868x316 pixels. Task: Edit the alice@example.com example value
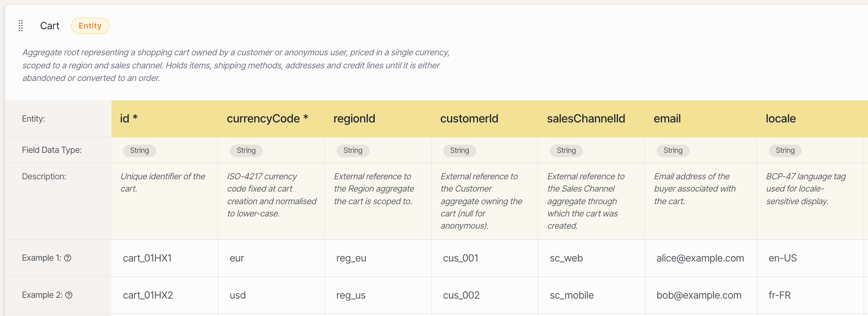[700, 258]
